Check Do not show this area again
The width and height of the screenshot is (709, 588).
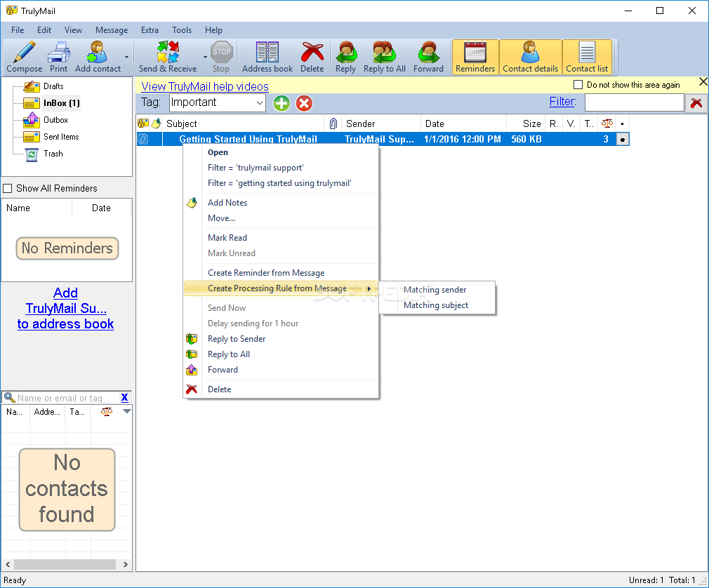pos(578,84)
